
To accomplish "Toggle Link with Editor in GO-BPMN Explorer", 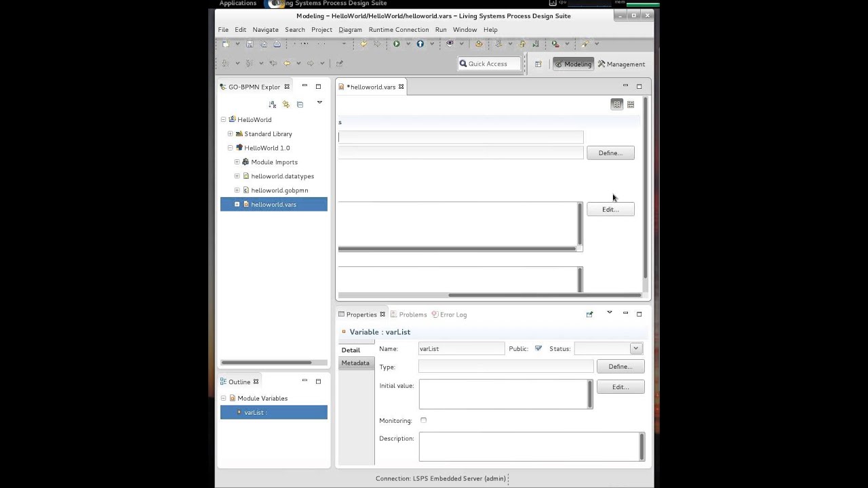I will (x=285, y=104).
